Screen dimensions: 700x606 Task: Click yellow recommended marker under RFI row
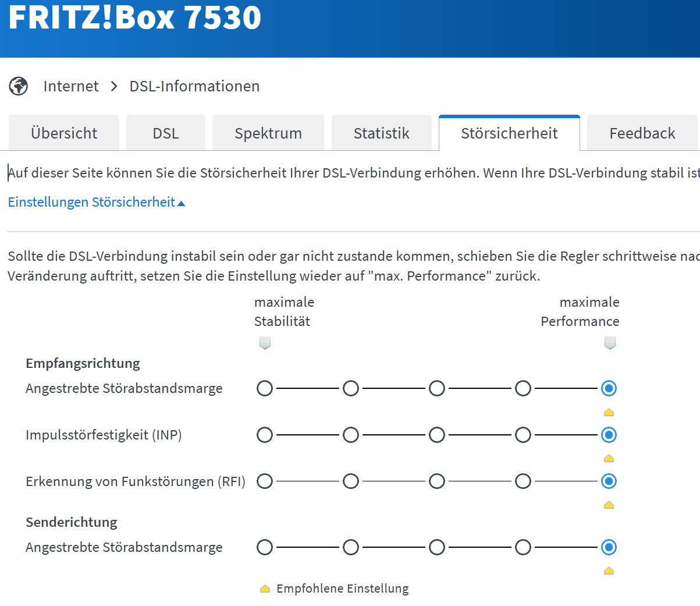(609, 505)
